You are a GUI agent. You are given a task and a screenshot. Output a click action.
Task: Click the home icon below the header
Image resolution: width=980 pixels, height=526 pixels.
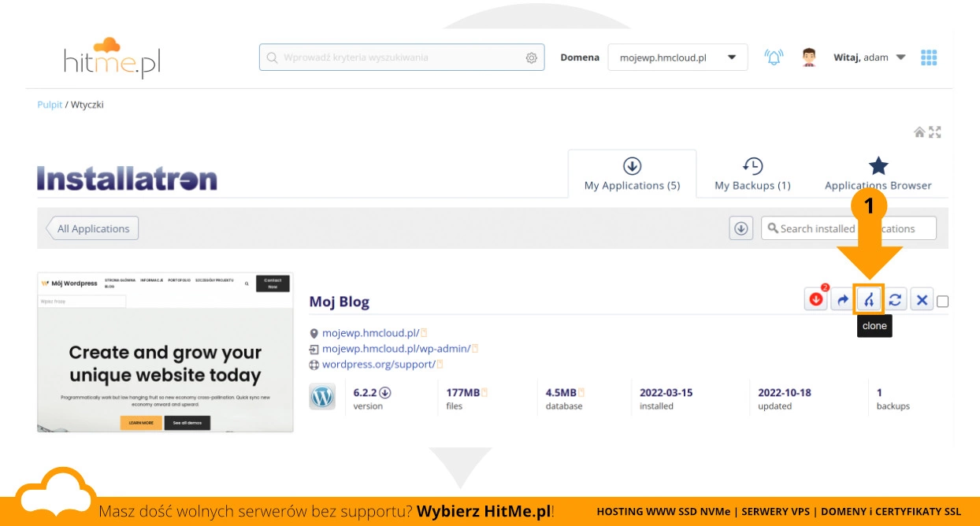[x=919, y=132]
